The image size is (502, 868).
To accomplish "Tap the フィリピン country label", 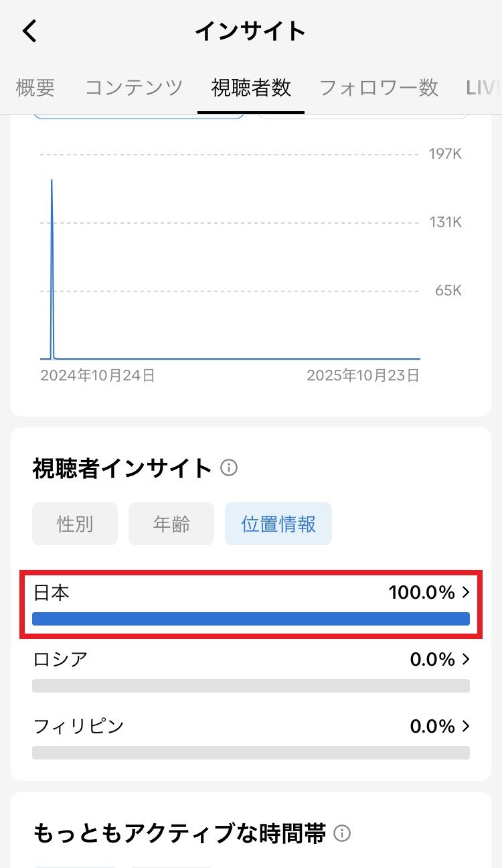I will (x=79, y=726).
